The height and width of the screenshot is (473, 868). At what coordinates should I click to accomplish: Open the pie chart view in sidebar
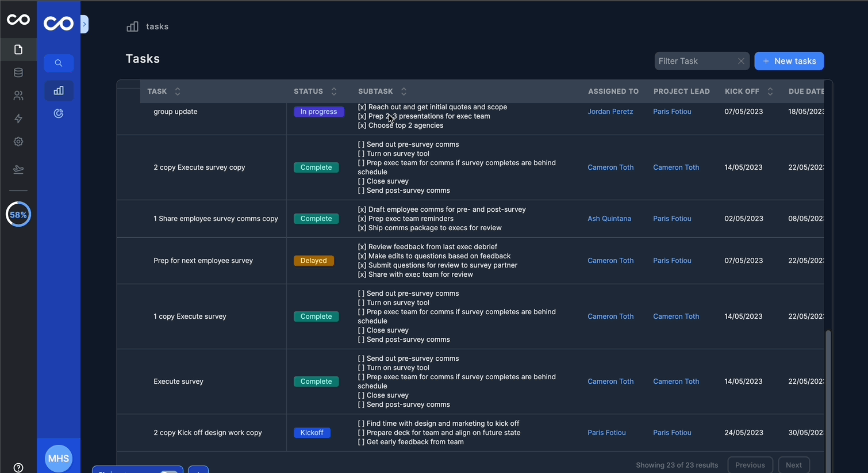point(59,114)
